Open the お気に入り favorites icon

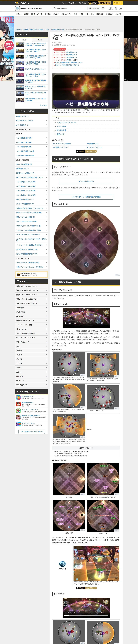coord(111,8)
